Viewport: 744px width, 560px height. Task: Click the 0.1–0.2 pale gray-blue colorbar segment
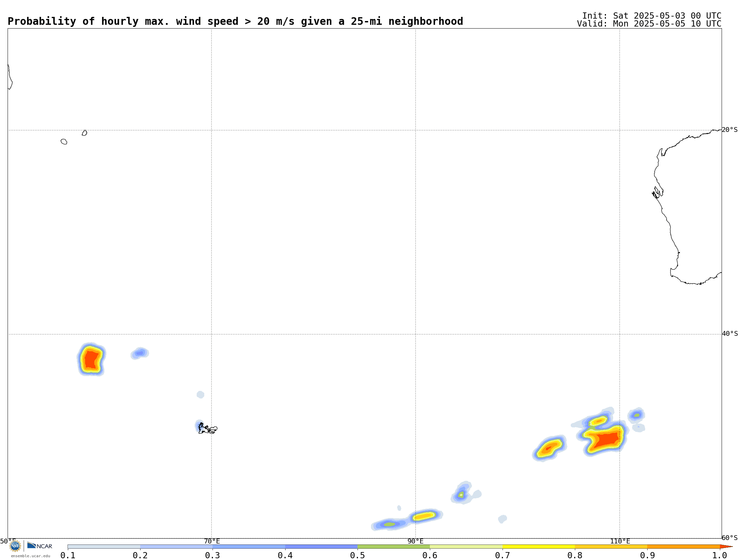click(x=104, y=547)
